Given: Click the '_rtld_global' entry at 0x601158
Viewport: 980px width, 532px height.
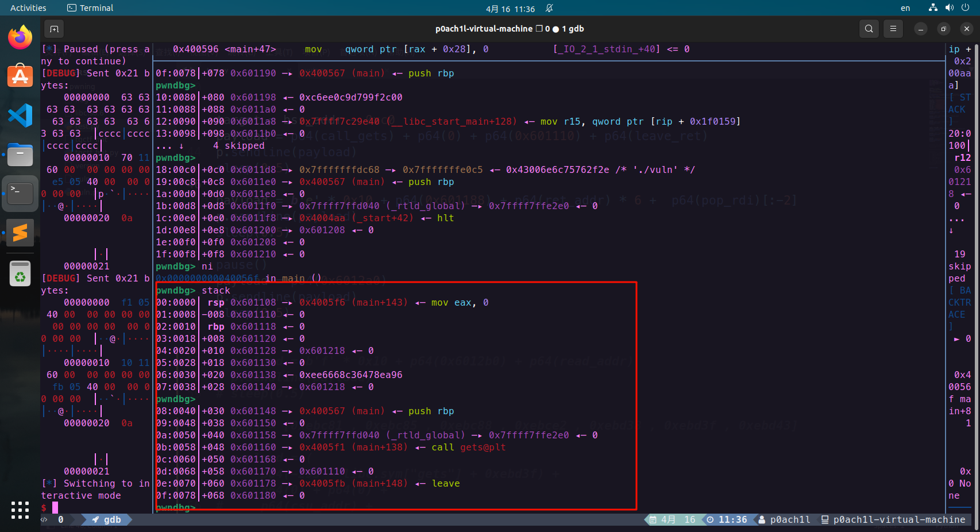Looking at the screenshot, I should tap(426, 435).
